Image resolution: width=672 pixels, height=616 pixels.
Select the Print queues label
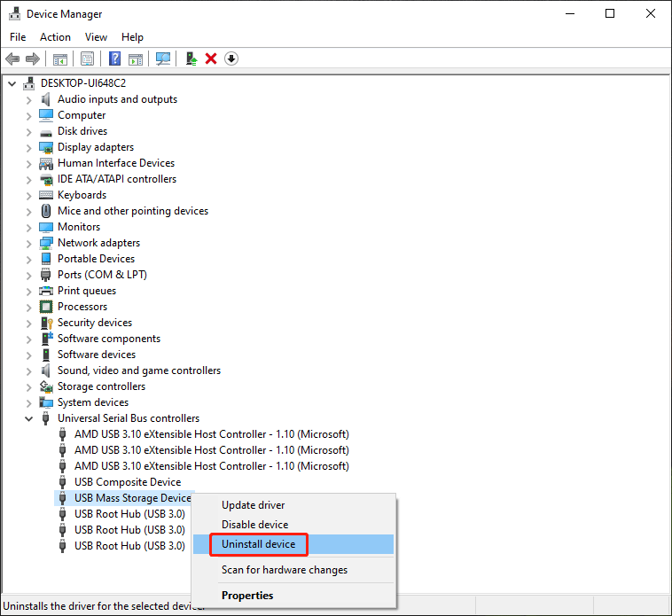(87, 291)
